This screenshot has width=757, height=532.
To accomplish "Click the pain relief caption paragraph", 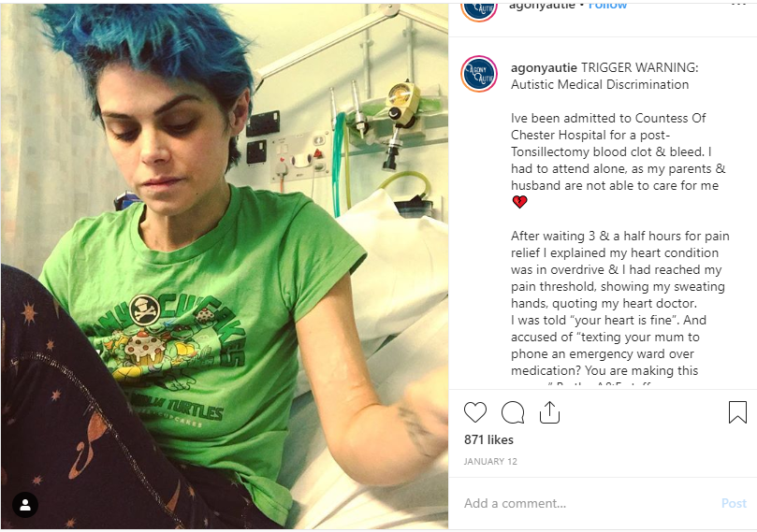I will coord(619,303).
